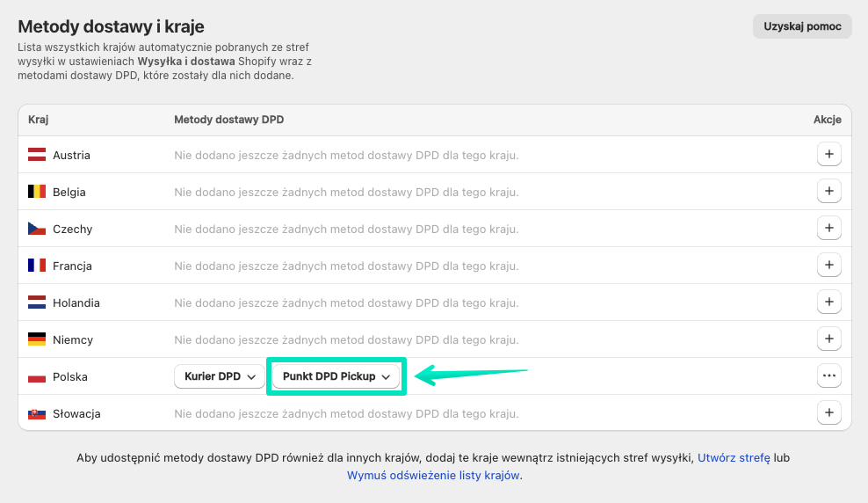Add DPD delivery method for Austria
This screenshot has width=868, height=503.
[828, 155]
